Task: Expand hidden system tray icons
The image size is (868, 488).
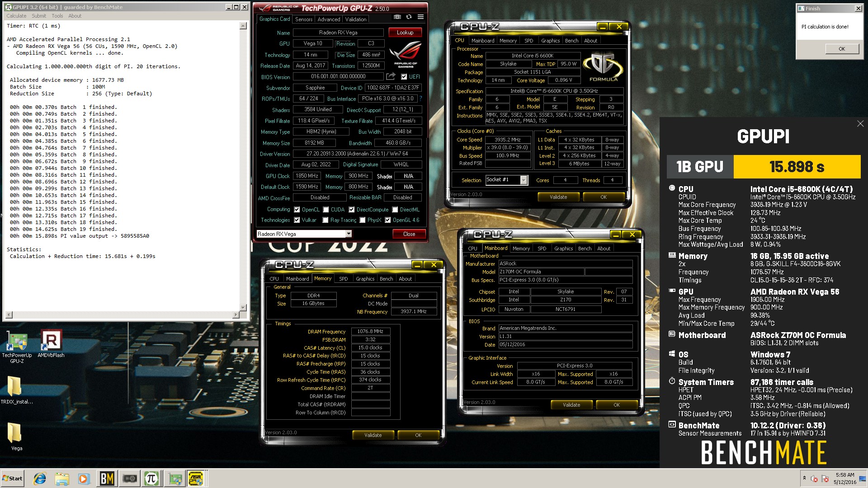Action: pyautogui.click(x=804, y=478)
